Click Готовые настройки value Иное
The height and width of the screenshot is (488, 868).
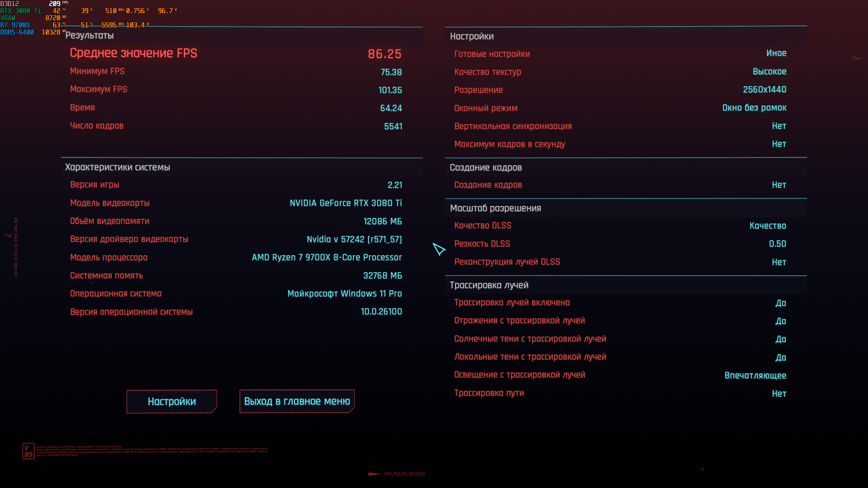776,53
